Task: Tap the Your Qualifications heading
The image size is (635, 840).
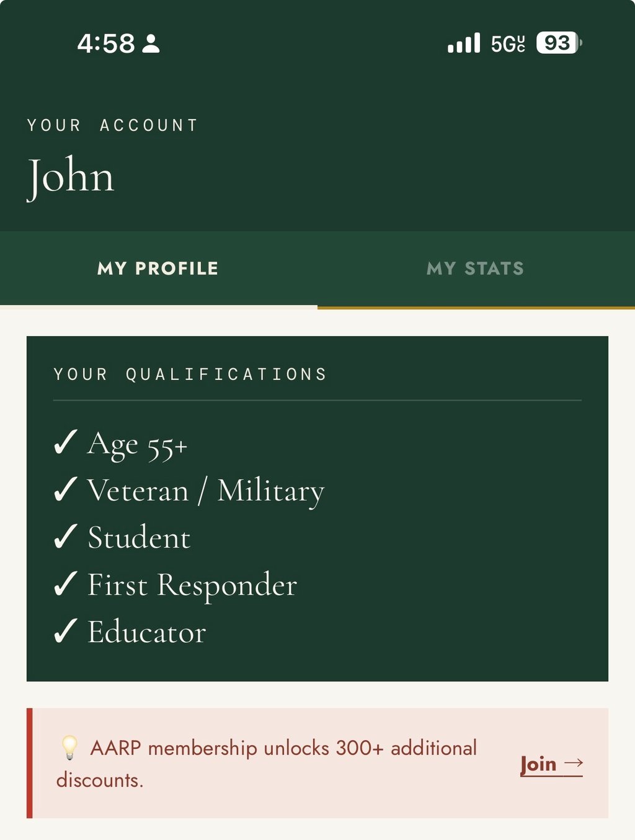Action: click(x=190, y=374)
